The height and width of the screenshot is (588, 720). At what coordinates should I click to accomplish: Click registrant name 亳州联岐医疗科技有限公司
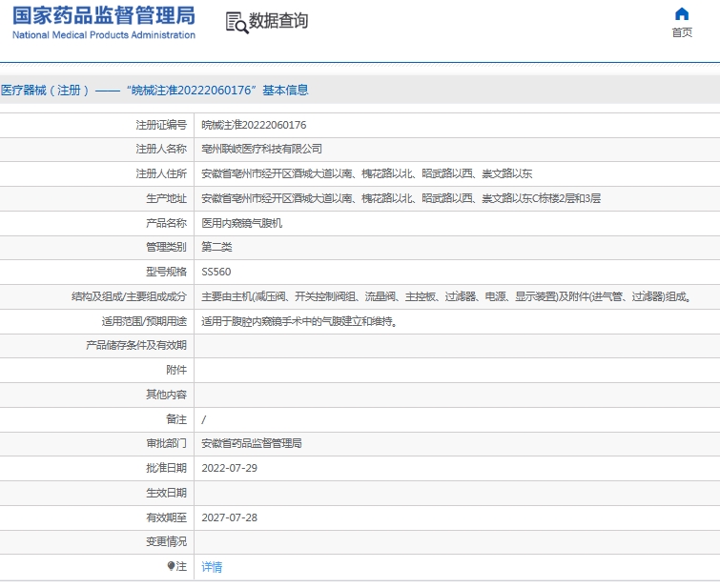(x=261, y=150)
